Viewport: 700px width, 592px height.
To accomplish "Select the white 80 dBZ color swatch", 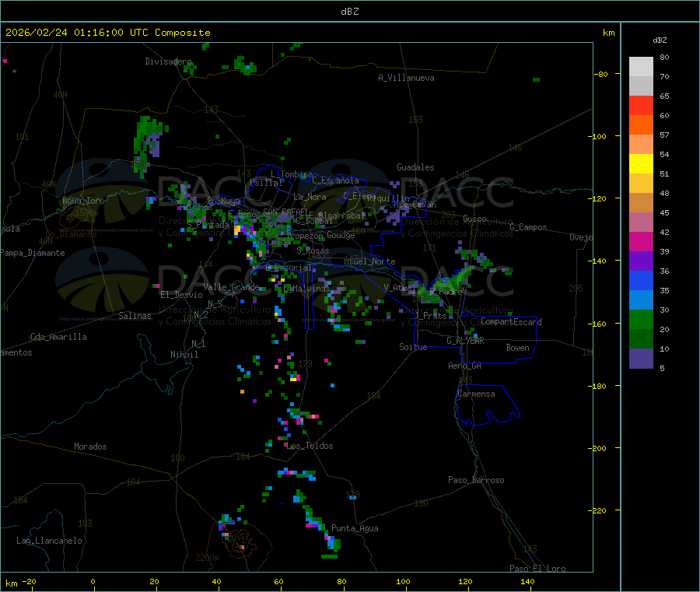I will 641,67.
